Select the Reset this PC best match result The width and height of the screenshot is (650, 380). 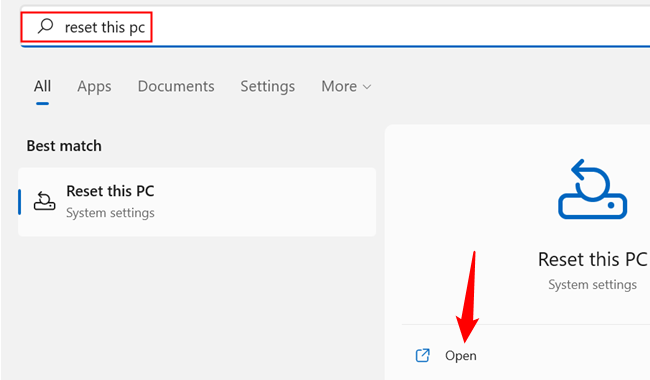tap(197, 202)
